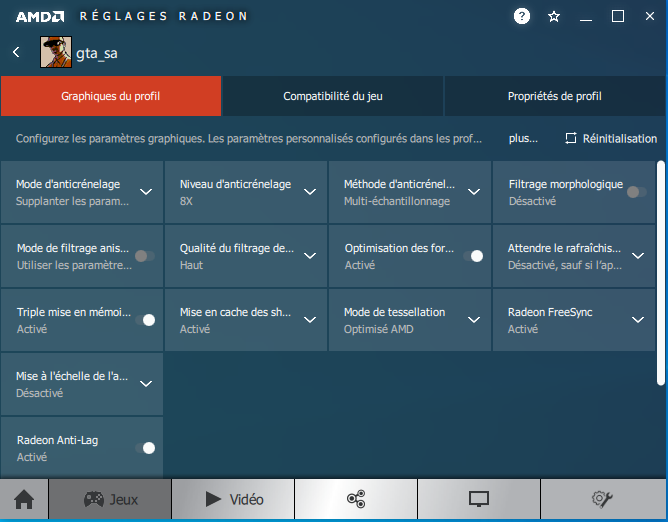Expand Radeon FreeSync dropdown
Image resolution: width=668 pixels, height=522 pixels.
coord(638,320)
